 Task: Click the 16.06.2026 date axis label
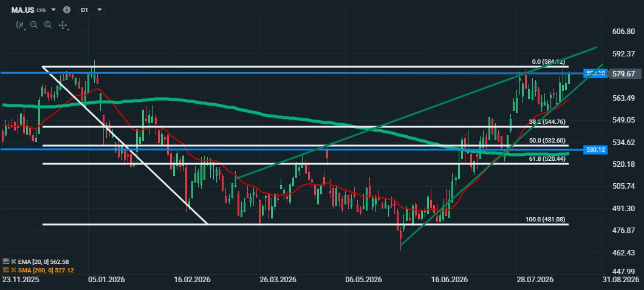450,280
